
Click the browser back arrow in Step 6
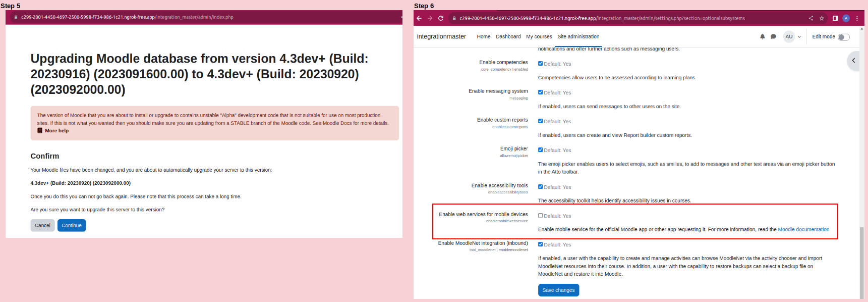[419, 18]
